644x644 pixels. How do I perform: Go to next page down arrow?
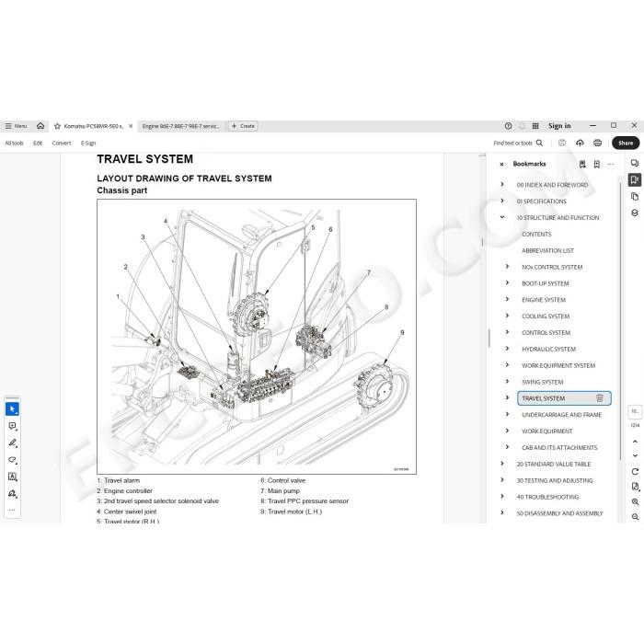pos(635,455)
